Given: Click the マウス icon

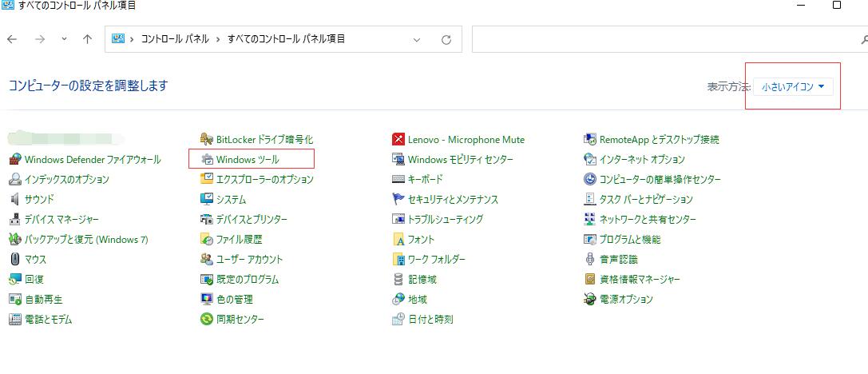Looking at the screenshot, I should [x=15, y=259].
